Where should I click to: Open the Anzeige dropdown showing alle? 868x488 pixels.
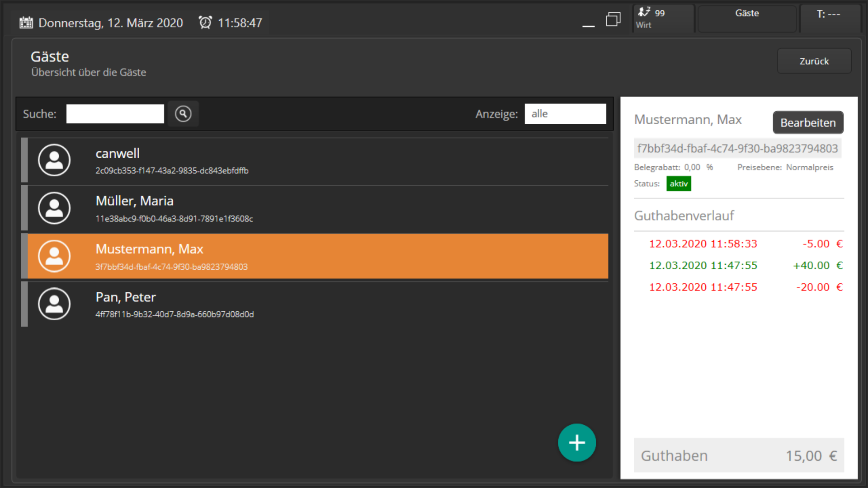[565, 114]
